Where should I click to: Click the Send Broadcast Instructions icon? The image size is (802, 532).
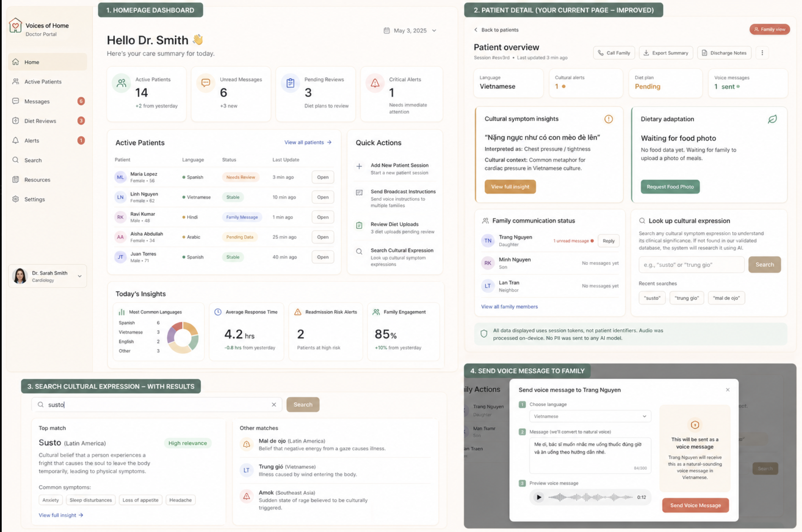tap(359, 193)
